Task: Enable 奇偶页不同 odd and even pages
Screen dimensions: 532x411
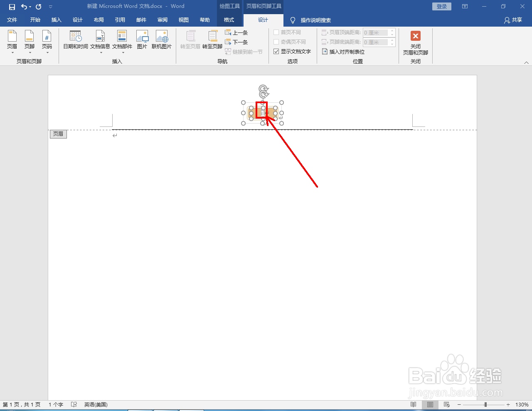Action: coord(276,42)
